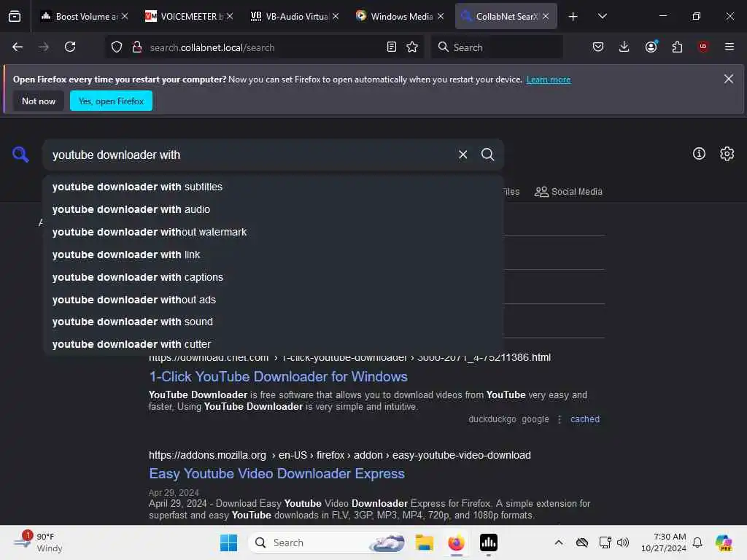747x560 pixels.
Task: Open Easy Youtube Video Downloader Express result
Action: click(x=276, y=474)
